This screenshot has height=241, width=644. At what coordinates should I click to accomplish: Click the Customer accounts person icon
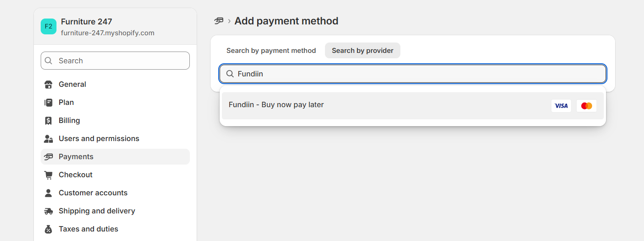tap(48, 193)
